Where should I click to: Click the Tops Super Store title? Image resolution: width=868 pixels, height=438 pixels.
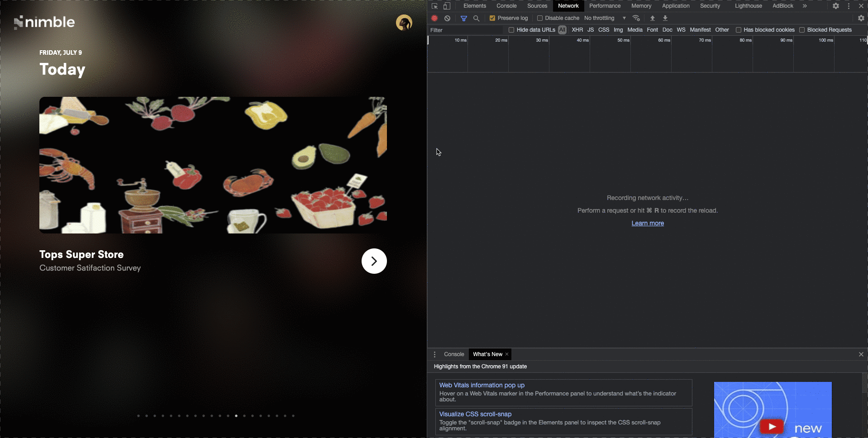81,254
